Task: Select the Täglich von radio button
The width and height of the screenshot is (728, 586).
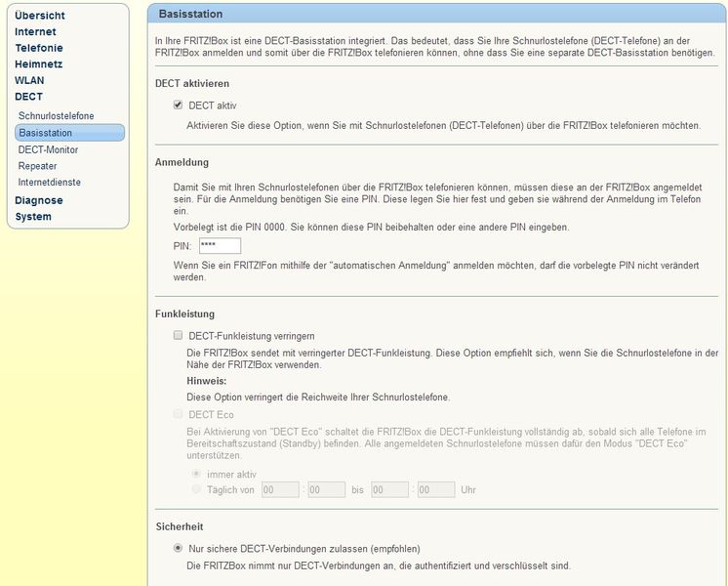Action: coord(196,489)
